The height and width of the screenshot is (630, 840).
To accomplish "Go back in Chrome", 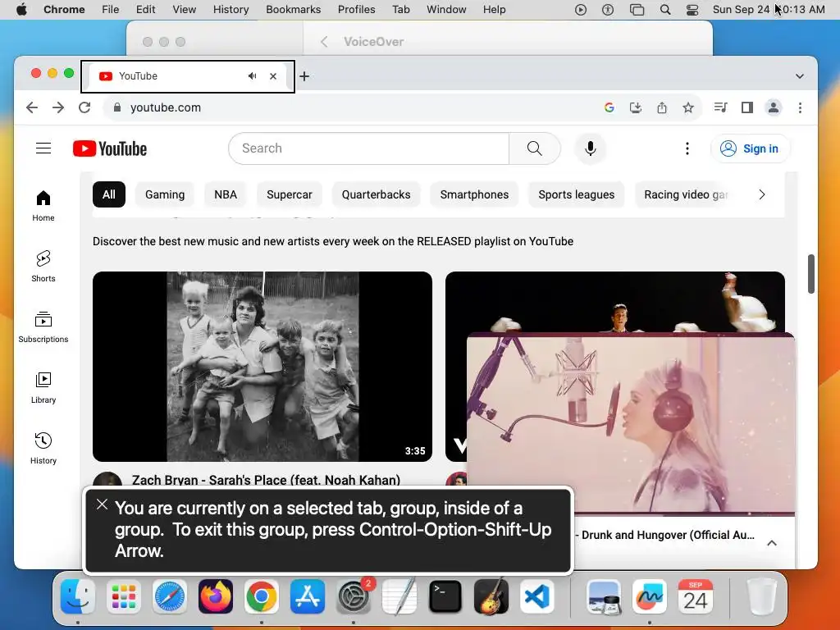I will coord(32,107).
